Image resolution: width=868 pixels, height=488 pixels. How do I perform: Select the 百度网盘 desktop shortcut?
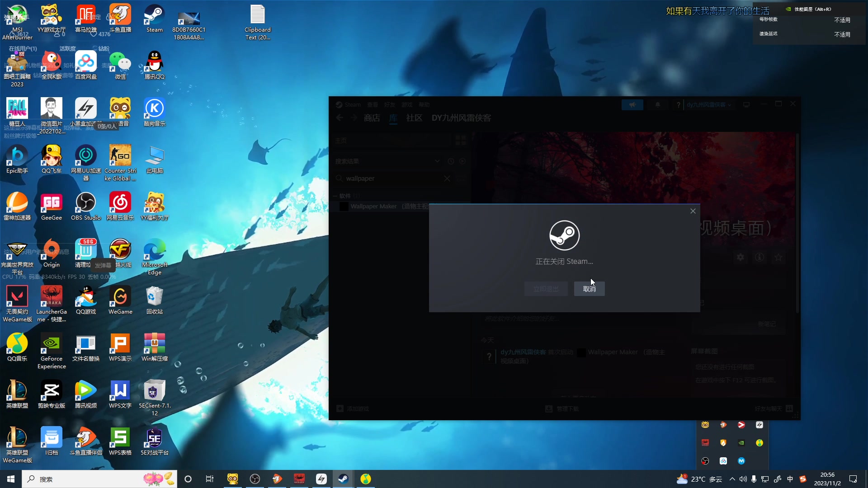(x=86, y=66)
